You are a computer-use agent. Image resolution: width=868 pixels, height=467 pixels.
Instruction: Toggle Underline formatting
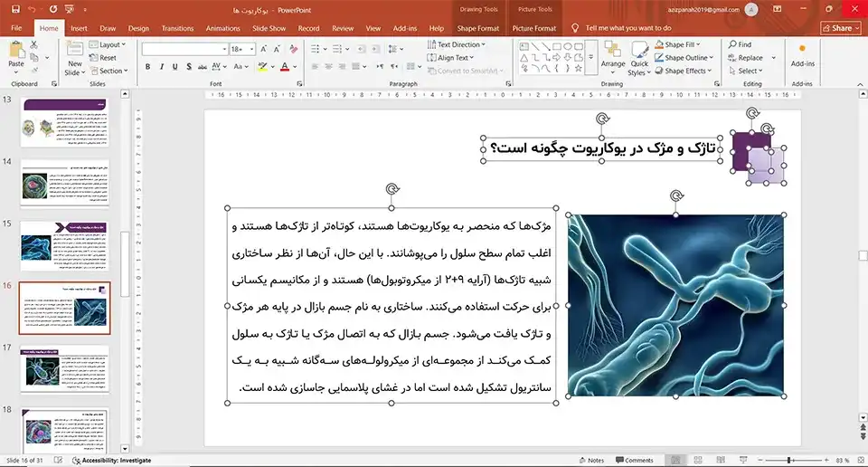click(x=175, y=66)
